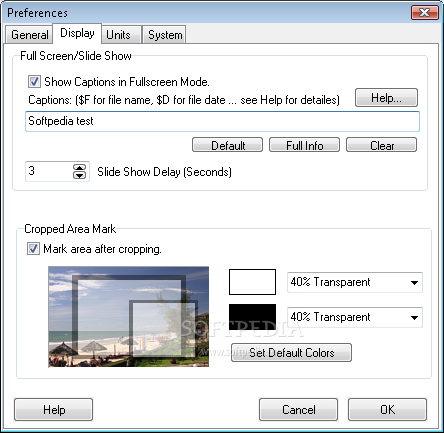Decrease slide show delay with down arrow

pyautogui.click(x=80, y=175)
